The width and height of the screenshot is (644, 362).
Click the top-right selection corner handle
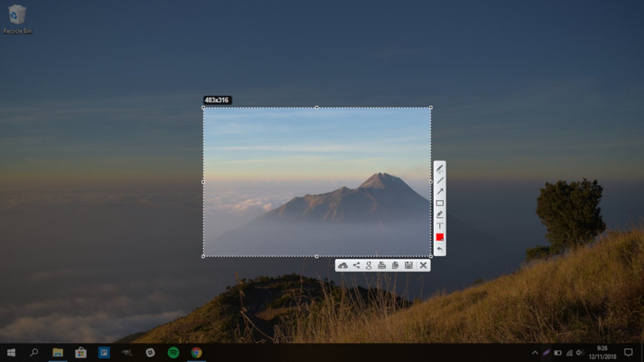431,108
